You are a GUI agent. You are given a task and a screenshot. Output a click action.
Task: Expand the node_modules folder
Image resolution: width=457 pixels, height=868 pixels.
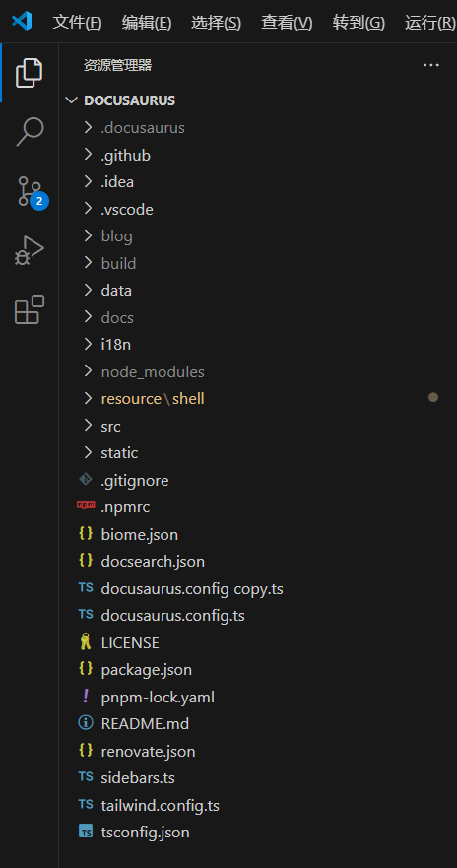coord(88,371)
